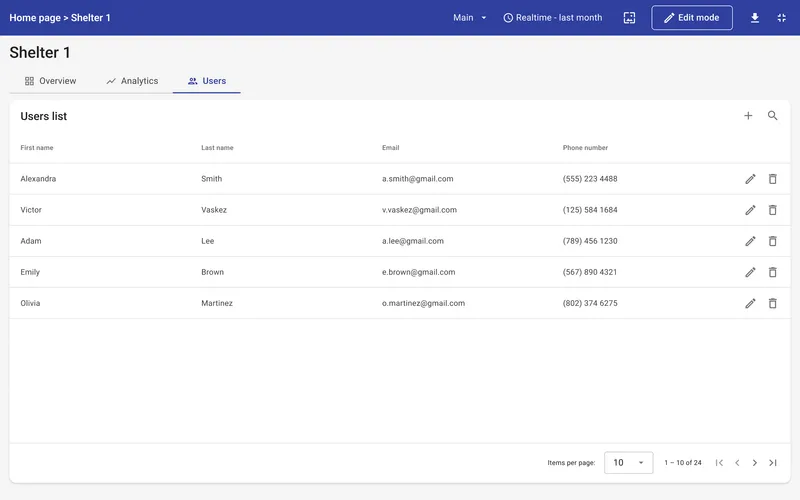Edit Alexandra Smith's user record
The width and height of the screenshot is (800, 500).
pyautogui.click(x=750, y=179)
